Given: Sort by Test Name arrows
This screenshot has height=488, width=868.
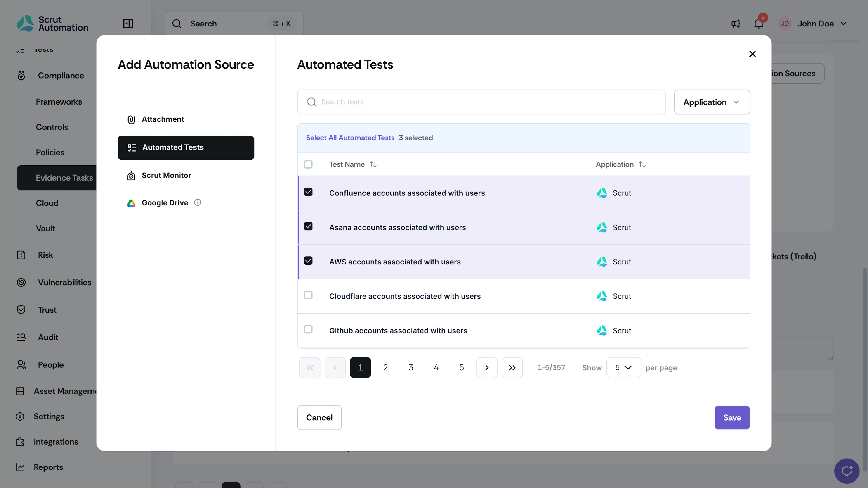Looking at the screenshot, I should (x=373, y=164).
